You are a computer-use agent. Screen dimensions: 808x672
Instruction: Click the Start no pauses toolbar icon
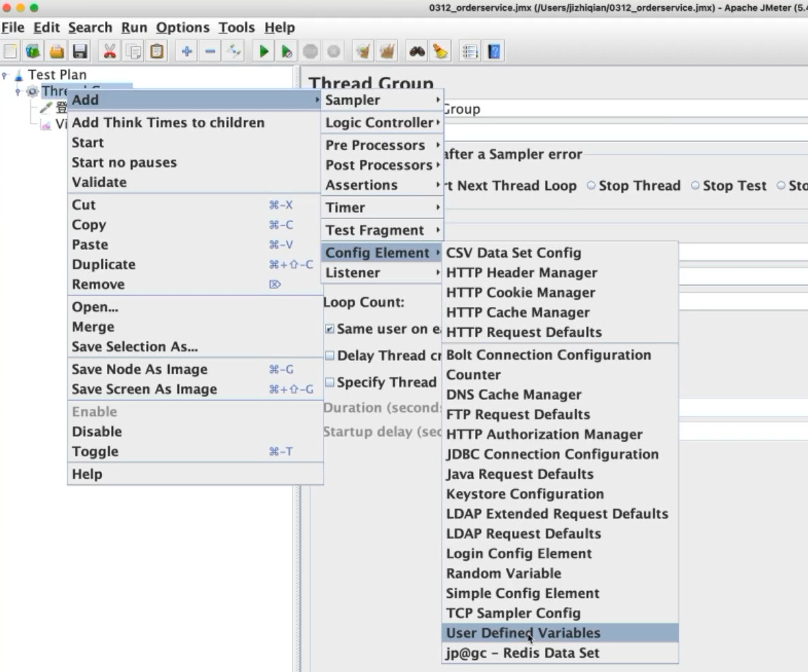[x=286, y=51]
